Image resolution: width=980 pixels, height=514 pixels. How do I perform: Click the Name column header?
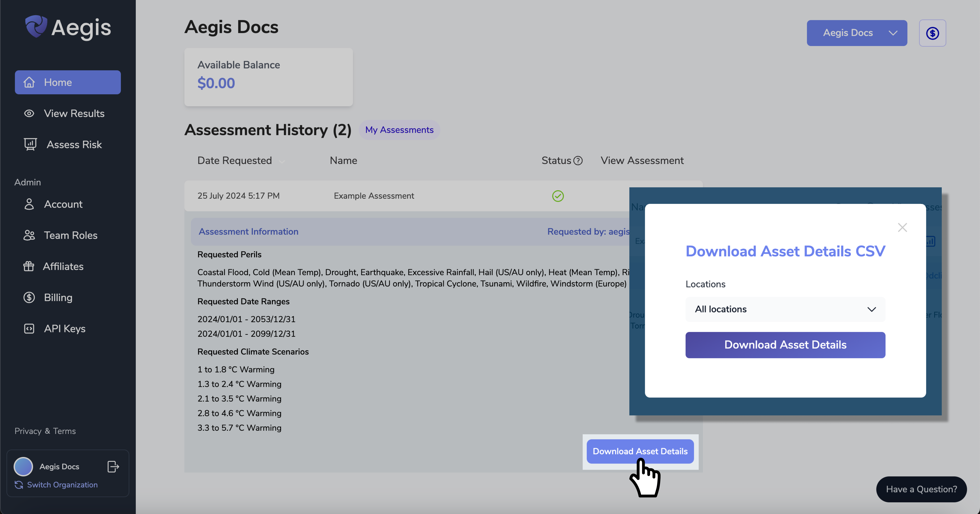[x=344, y=161]
